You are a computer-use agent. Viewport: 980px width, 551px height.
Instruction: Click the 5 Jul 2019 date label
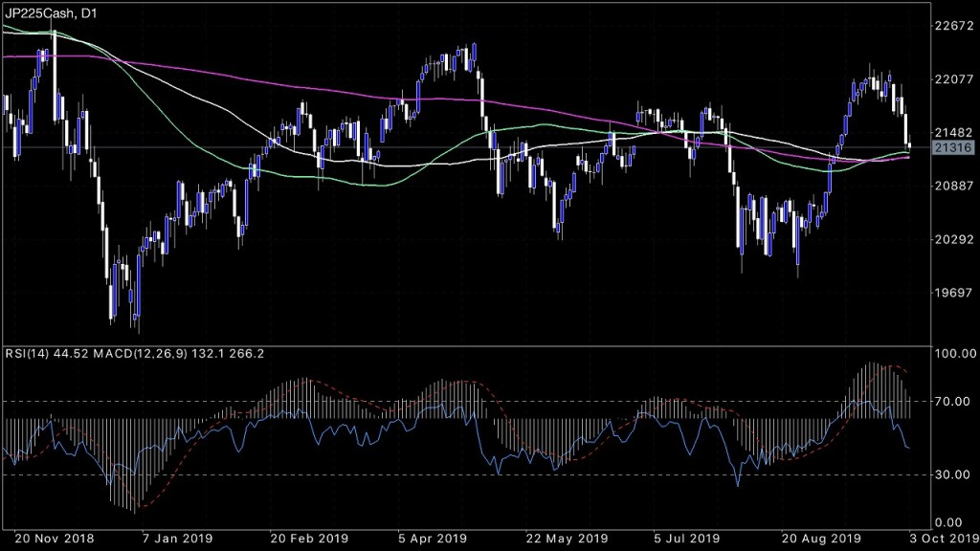(689, 537)
